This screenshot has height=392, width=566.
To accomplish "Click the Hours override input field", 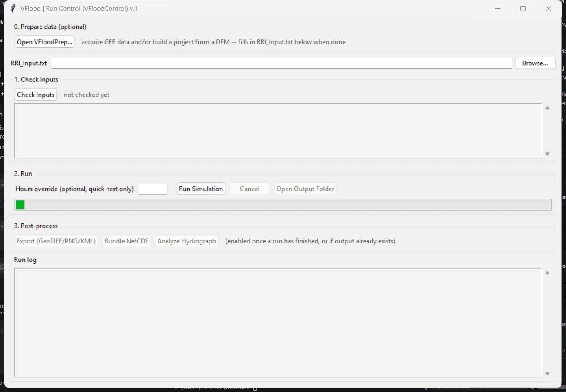I will click(x=153, y=189).
